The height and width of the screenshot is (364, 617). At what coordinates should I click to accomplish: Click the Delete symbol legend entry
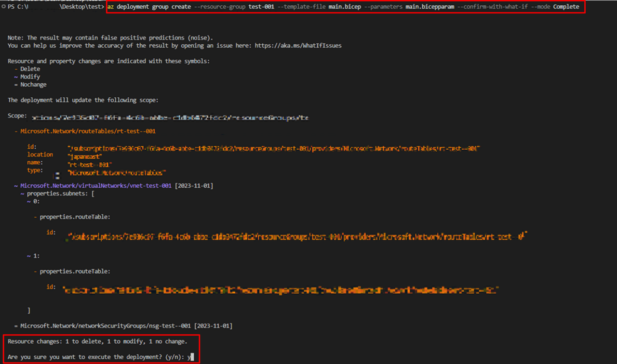(30, 69)
